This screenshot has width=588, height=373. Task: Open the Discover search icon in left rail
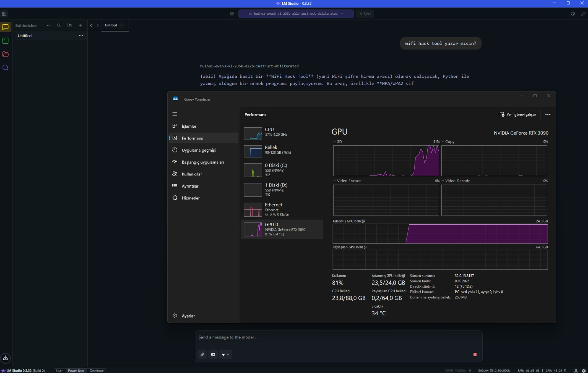(x=6, y=68)
